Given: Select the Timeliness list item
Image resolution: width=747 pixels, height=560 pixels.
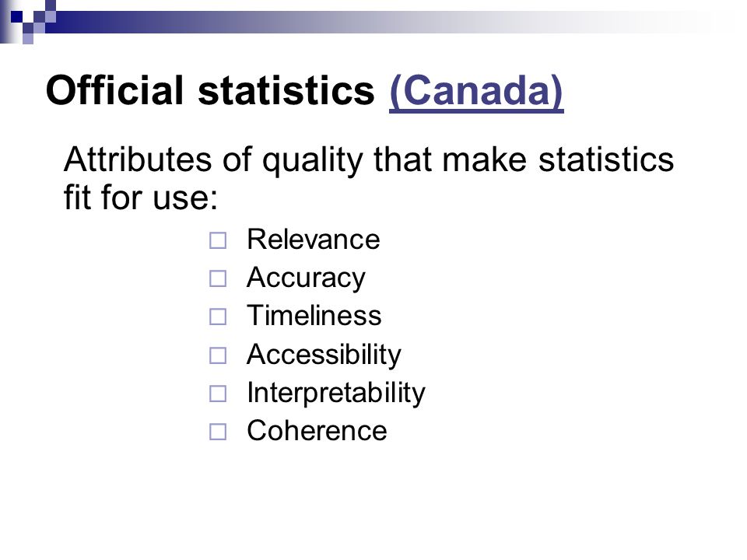Looking at the screenshot, I should 314,316.
